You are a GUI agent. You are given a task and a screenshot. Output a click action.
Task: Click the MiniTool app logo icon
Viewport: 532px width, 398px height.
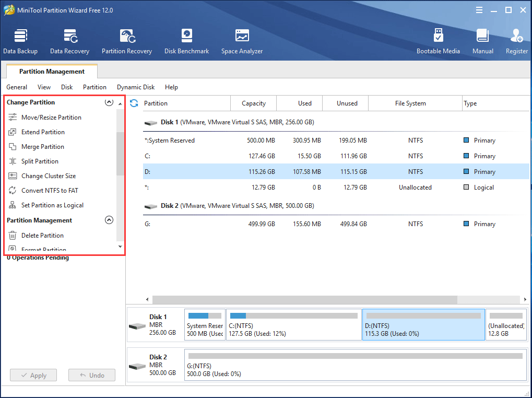pos(9,10)
